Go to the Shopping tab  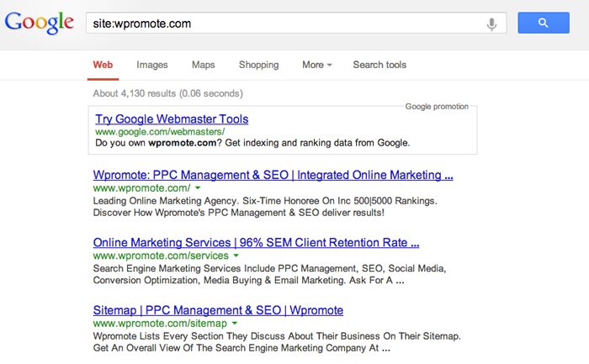point(258,65)
